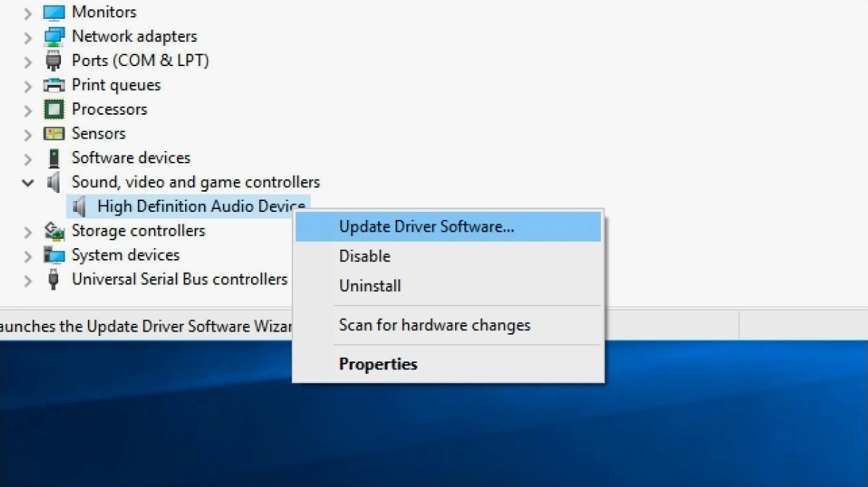The width and height of the screenshot is (868, 487).
Task: Click the Network adapters icon
Action: (x=54, y=36)
